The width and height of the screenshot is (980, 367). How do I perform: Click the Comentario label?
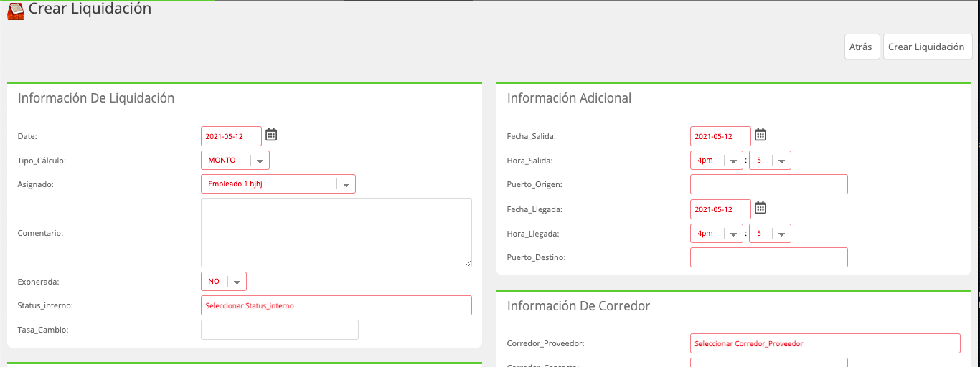(40, 233)
